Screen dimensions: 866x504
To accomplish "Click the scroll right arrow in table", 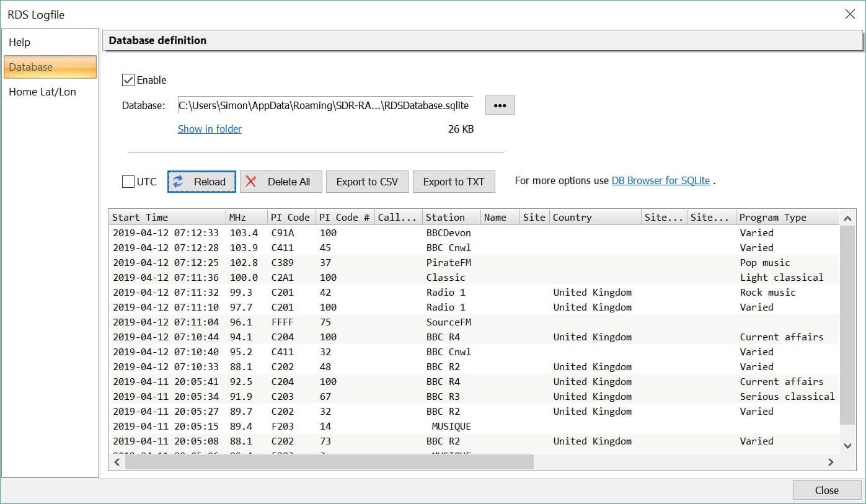I will pyautogui.click(x=831, y=462).
